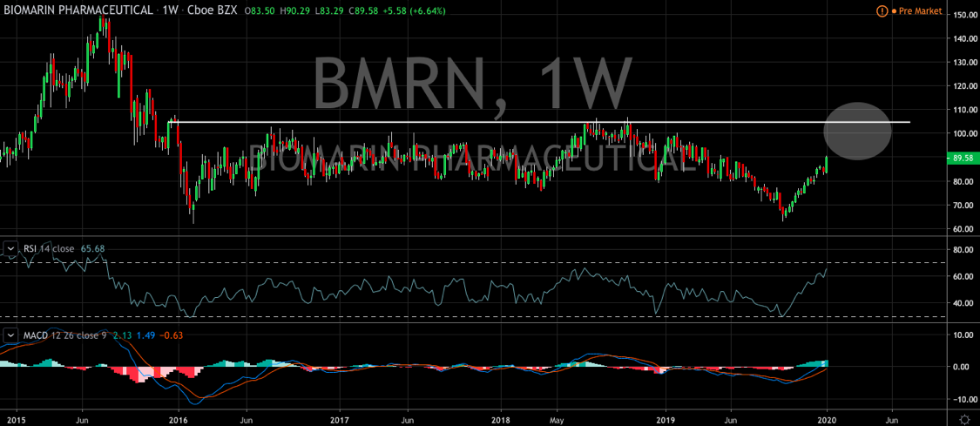Click the orange exclamation warning icon
Image resolution: width=980 pixels, height=426 pixels.
tap(882, 11)
